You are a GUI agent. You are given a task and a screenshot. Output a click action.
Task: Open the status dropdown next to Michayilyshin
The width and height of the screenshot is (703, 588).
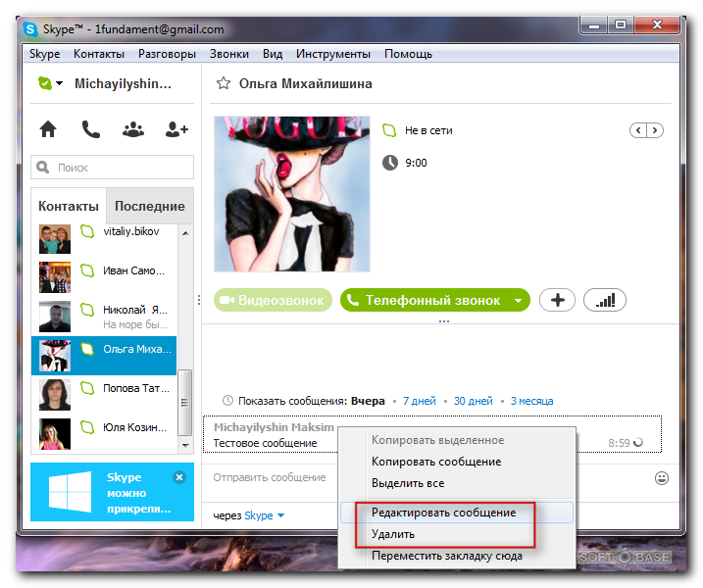59,84
